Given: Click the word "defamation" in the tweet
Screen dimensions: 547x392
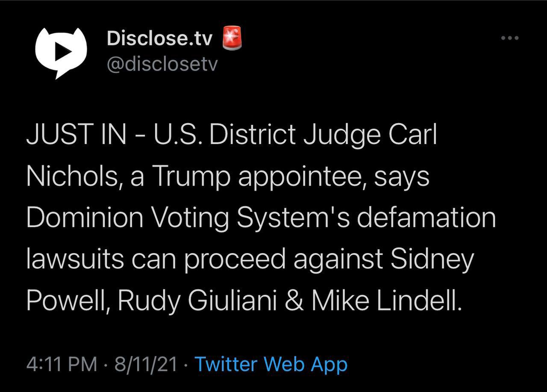Looking at the screenshot, I should coord(426,218).
